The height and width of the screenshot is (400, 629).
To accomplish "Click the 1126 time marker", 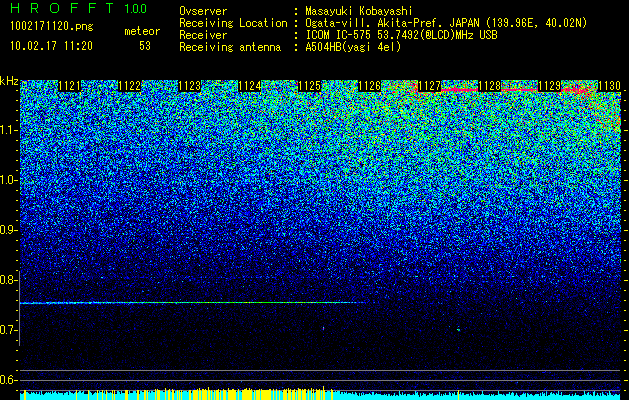I will 369,86.
